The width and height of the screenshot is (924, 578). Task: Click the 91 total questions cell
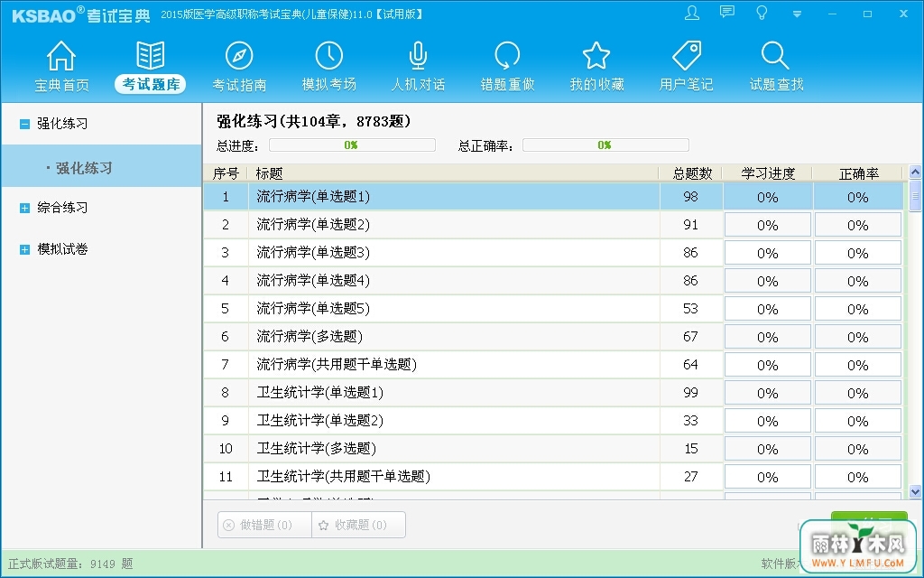tap(691, 225)
